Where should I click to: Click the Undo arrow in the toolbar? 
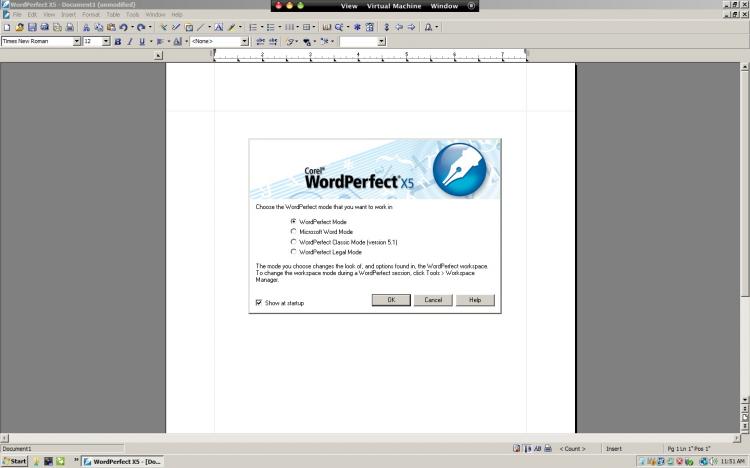click(123, 27)
